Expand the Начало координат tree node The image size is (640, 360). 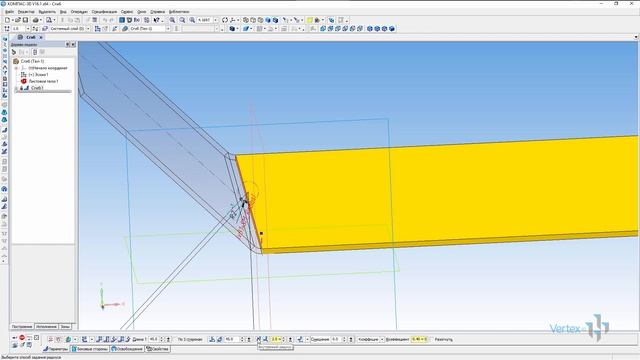click(x=17, y=68)
